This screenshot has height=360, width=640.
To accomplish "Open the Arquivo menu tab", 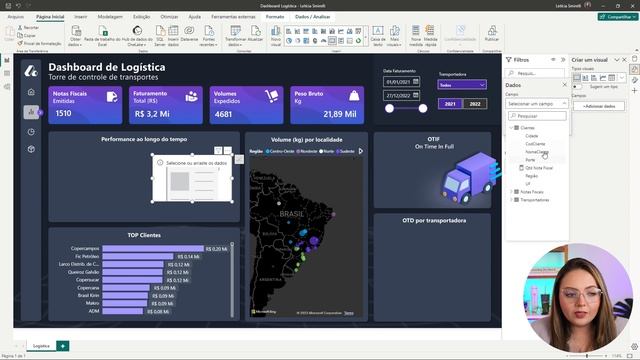I will tap(16, 17).
